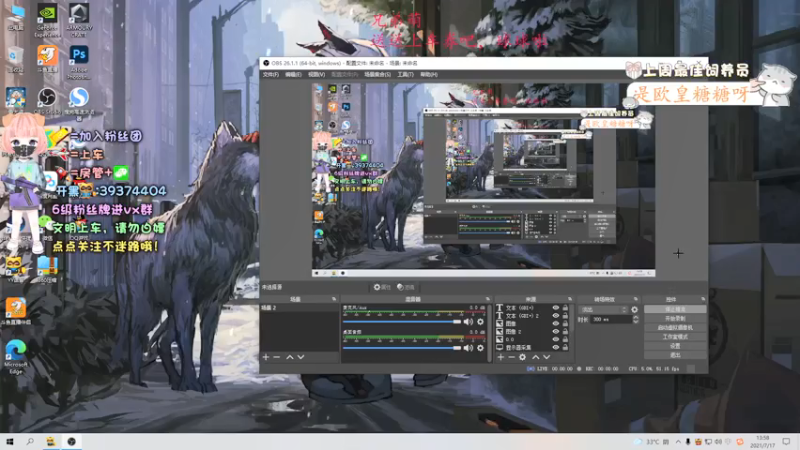Open settings gear for 桌面音频 mixer channel
The width and height of the screenshot is (800, 450).
(x=480, y=347)
